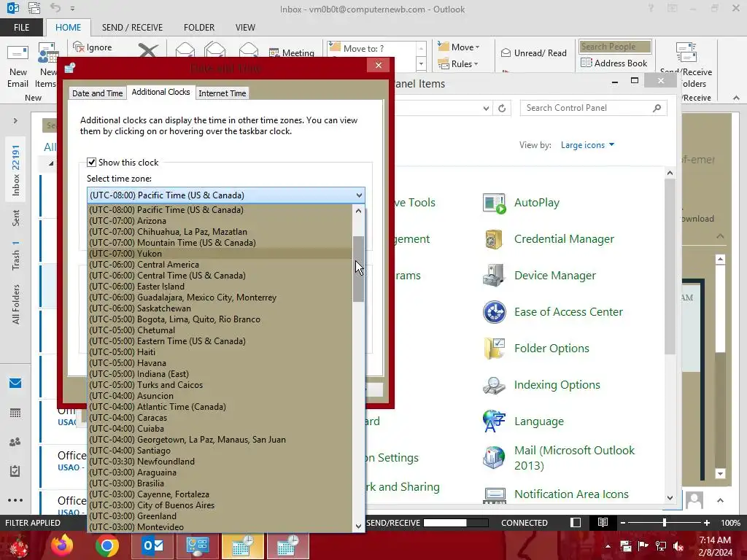The image size is (747, 560).
Task: Switch to FOLDER ribbon tab
Action: tap(199, 27)
